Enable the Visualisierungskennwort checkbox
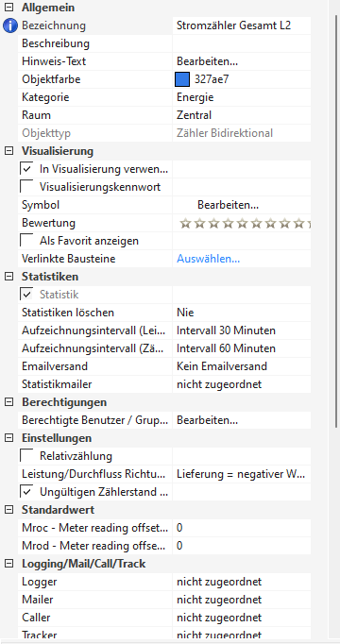Image resolution: width=340 pixels, height=644 pixels. pos(27,187)
